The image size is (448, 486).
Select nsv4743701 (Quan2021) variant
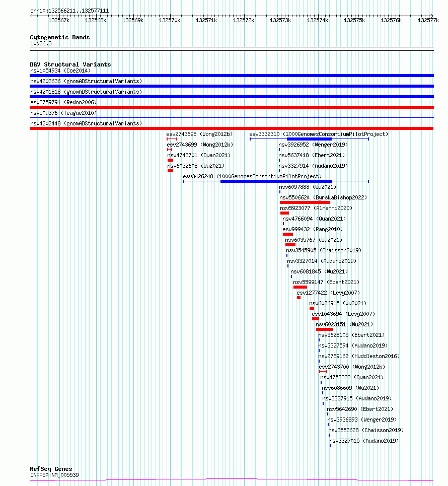click(x=199, y=155)
